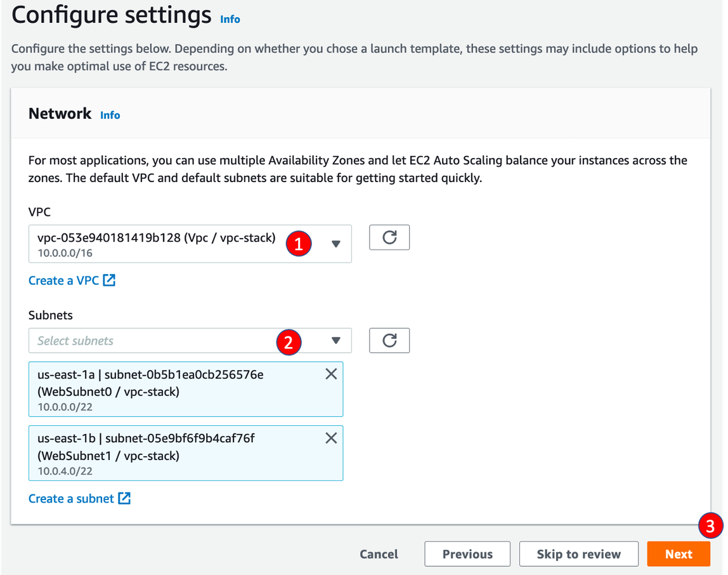The image size is (728, 575).
Task: Go back with the Previous button
Action: tap(467, 554)
